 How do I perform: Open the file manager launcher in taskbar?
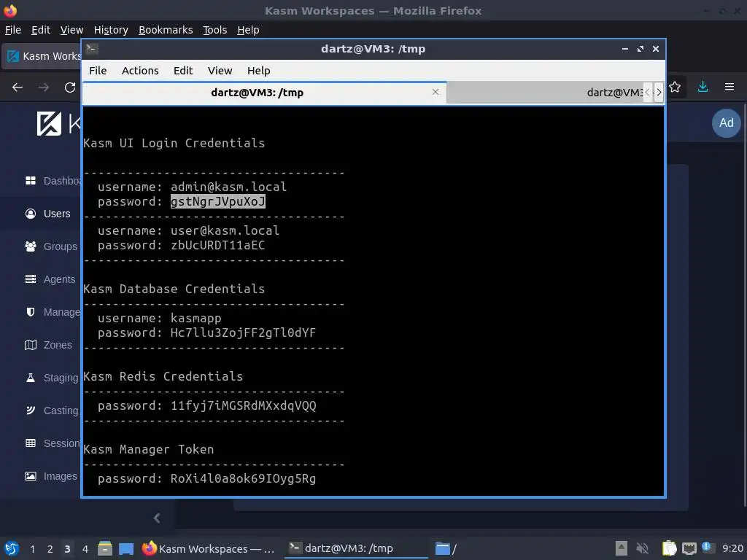(105, 548)
